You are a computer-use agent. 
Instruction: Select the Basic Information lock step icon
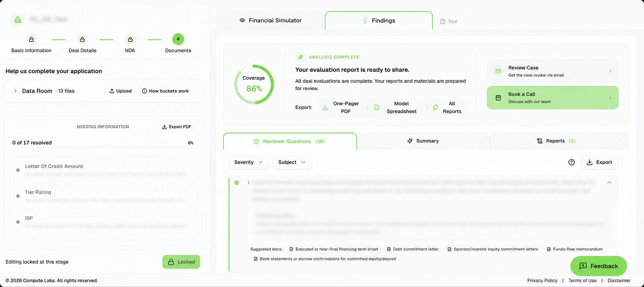pos(31,39)
